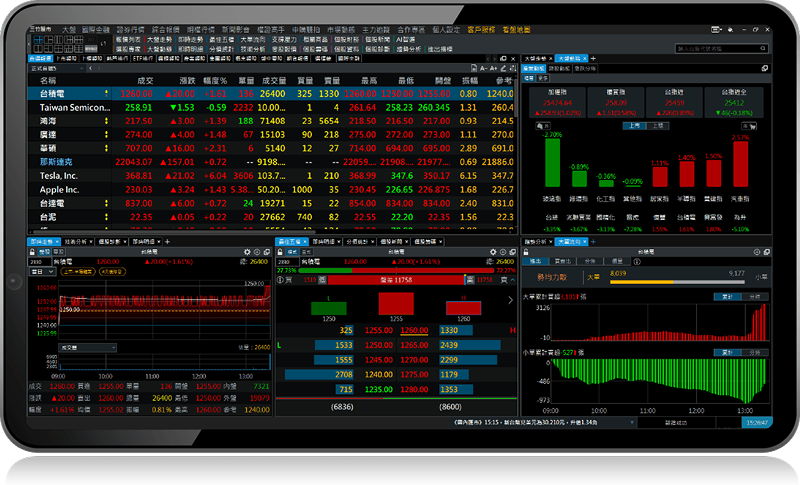This screenshot has height=485, width=800.
Task: Click the info icon left of 買 in order-ratio bar
Action: [280, 279]
